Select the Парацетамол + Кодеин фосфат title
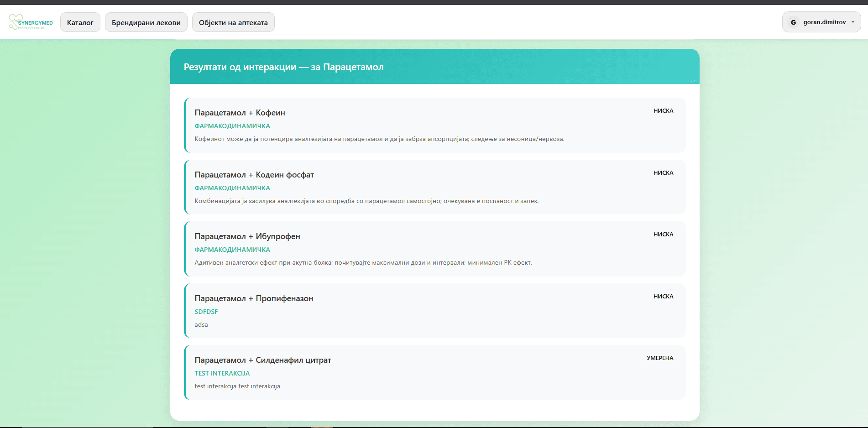Image resolution: width=868 pixels, height=428 pixels. 254,175
